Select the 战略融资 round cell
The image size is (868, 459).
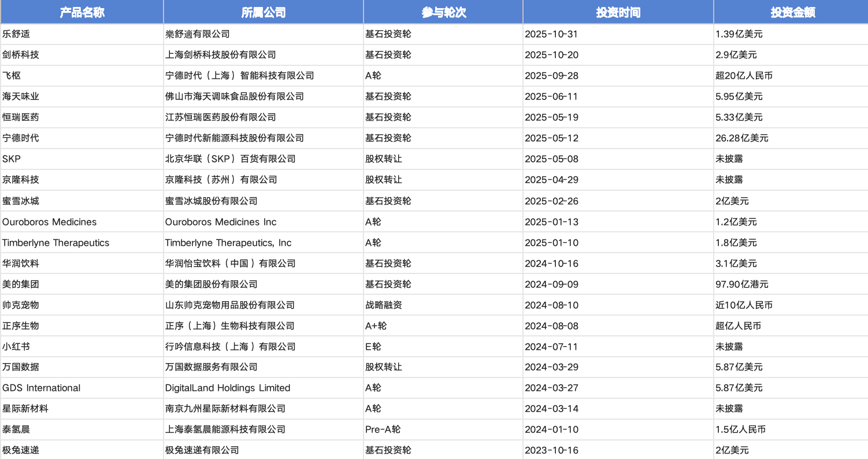383,305
